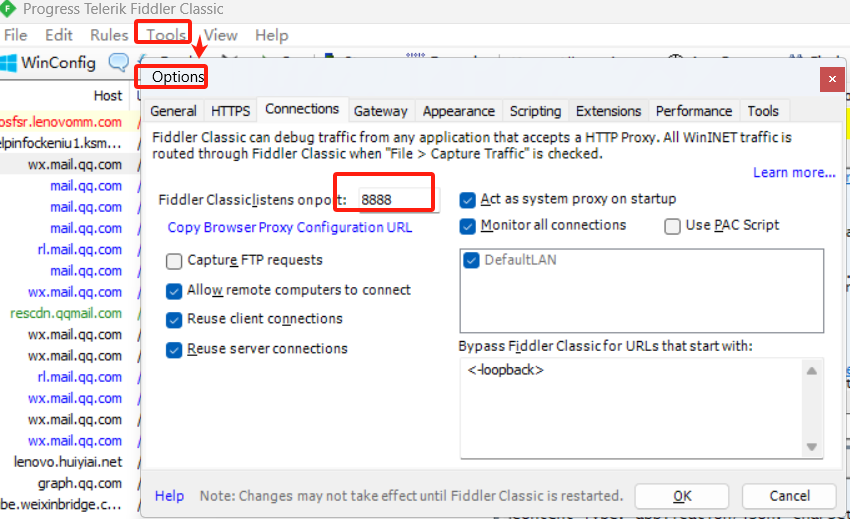
Task: Click the WinConfig Windows logo icon
Action: point(8,63)
